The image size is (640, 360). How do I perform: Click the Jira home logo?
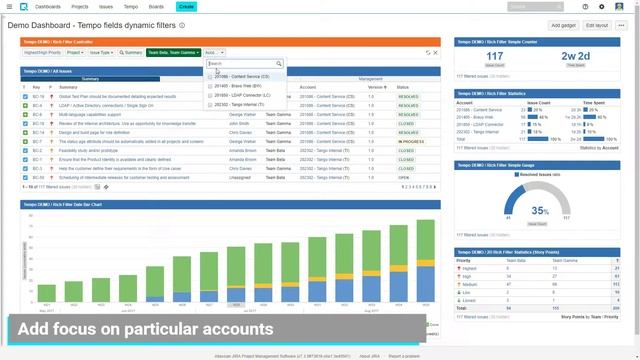pyautogui.click(x=24, y=7)
